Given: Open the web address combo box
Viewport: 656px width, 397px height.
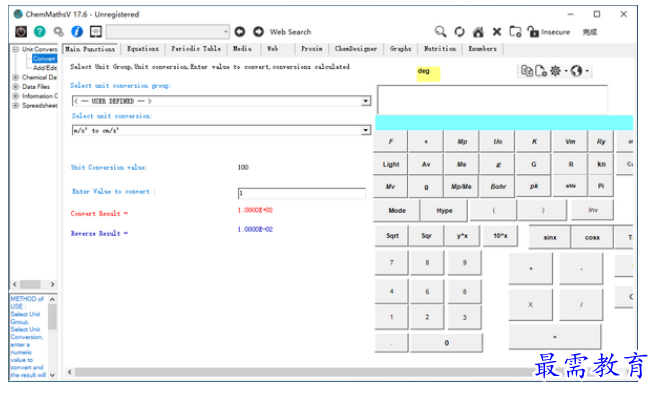Looking at the screenshot, I should click(167, 32).
